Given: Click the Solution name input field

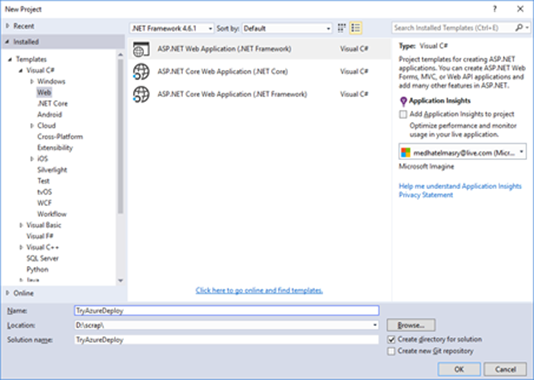Looking at the screenshot, I should [226, 340].
